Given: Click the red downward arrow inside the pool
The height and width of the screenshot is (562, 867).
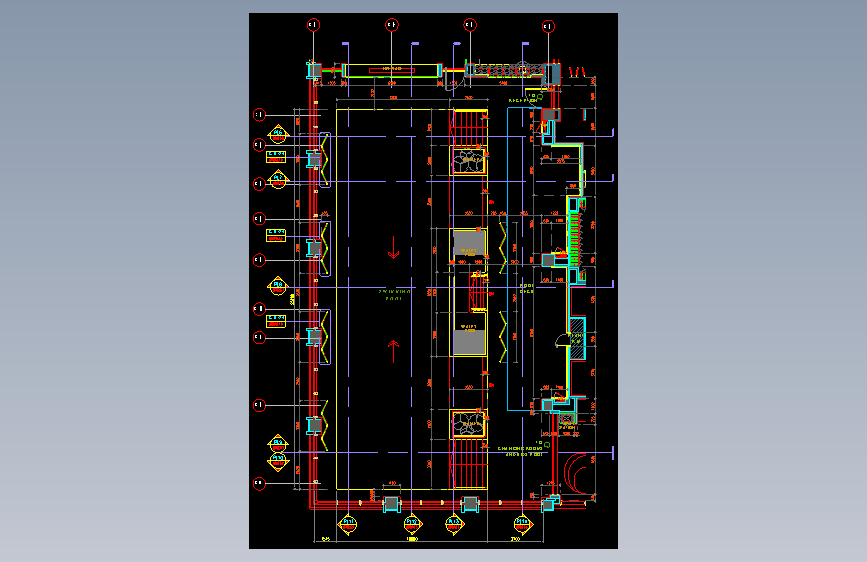Looking at the screenshot, I should (x=393, y=248).
